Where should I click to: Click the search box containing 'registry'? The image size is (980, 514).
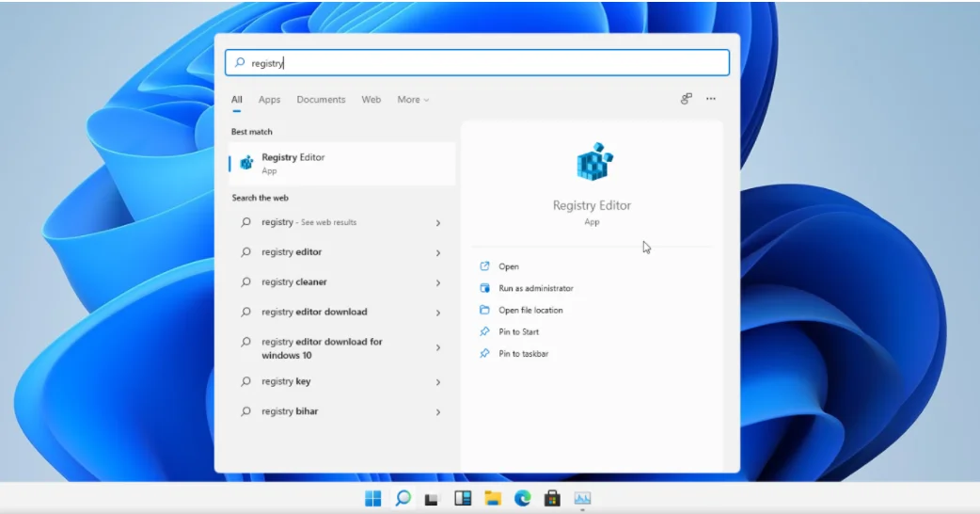(477, 63)
